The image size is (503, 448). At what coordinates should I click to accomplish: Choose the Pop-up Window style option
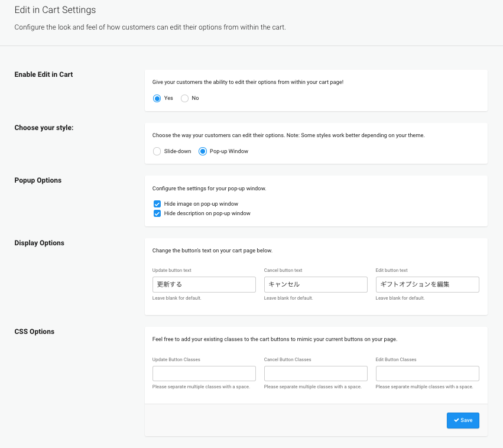click(x=203, y=151)
